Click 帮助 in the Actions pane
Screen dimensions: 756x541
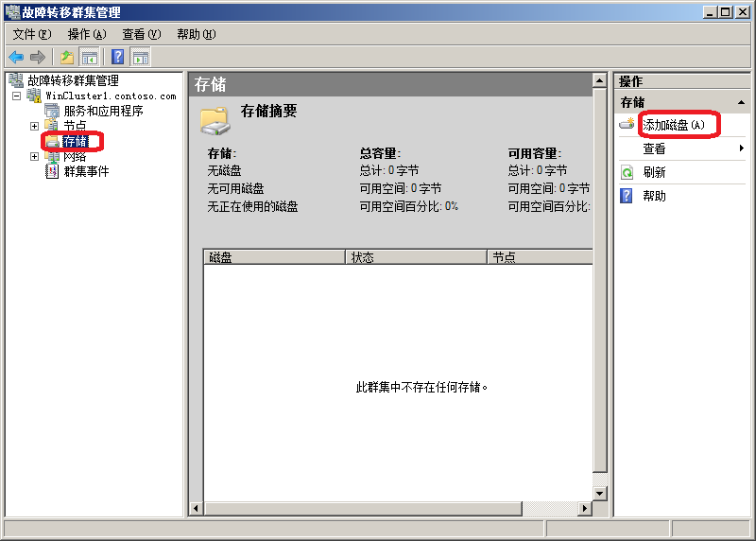pyautogui.click(x=654, y=196)
